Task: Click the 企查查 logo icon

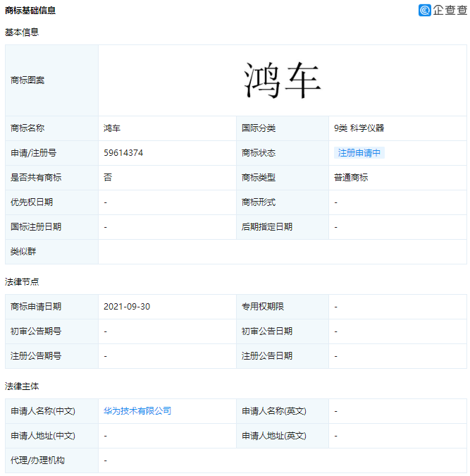Action: [x=425, y=10]
